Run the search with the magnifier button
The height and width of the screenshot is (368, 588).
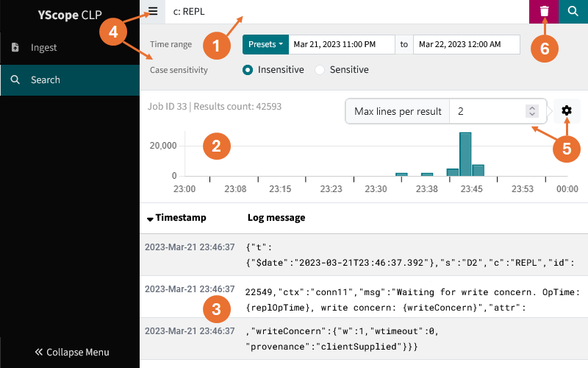coord(573,11)
